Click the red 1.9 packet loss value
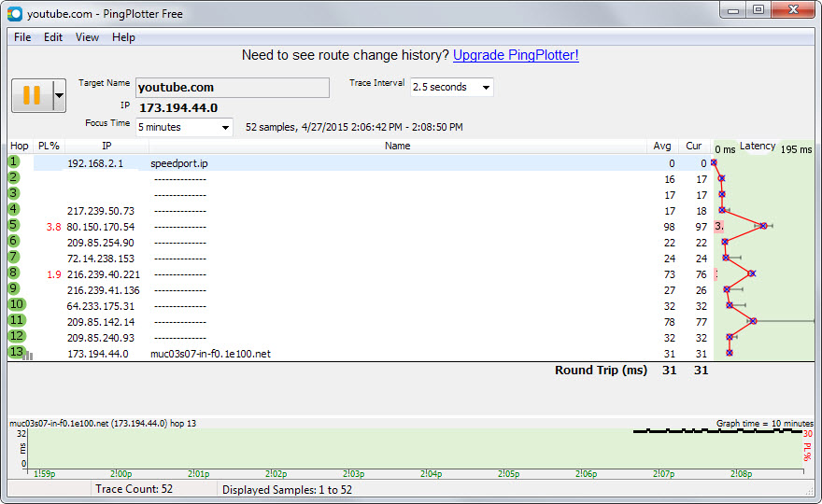 (53, 274)
